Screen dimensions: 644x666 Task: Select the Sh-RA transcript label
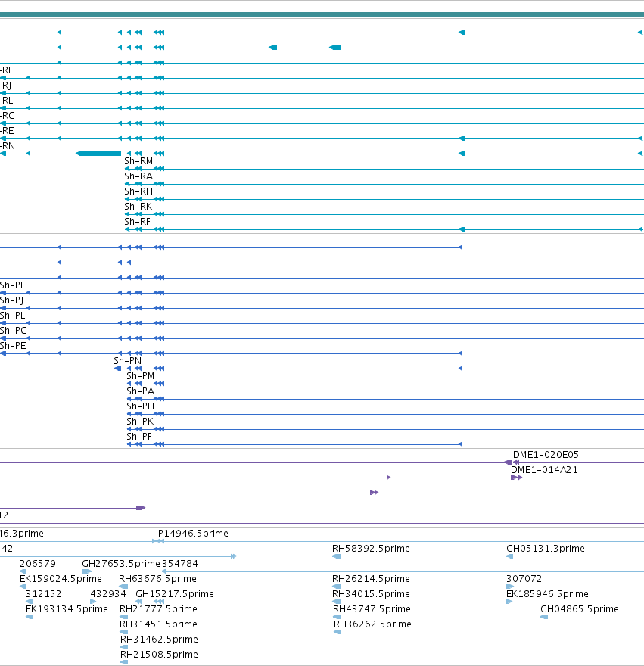coord(138,176)
